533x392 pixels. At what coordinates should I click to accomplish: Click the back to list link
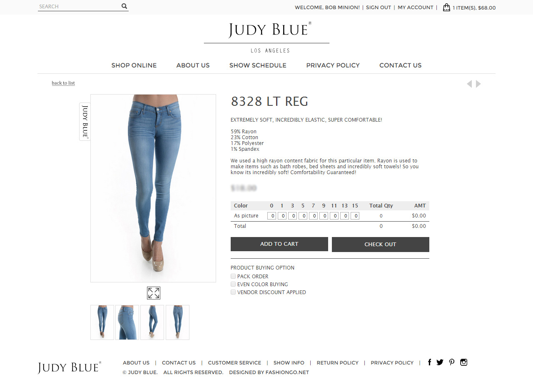coord(63,83)
